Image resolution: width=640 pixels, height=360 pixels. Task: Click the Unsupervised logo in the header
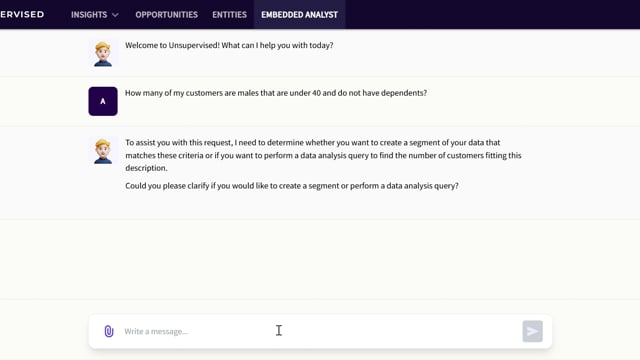tap(22, 14)
